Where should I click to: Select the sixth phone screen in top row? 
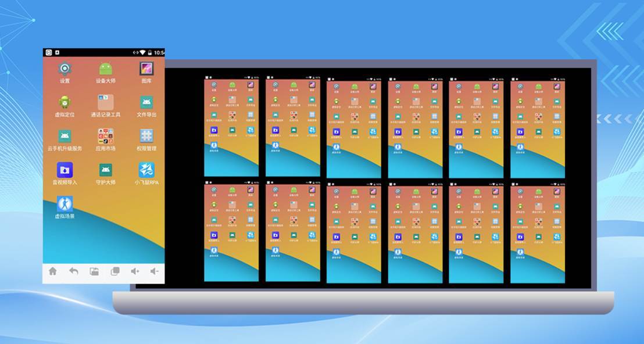tap(538, 128)
